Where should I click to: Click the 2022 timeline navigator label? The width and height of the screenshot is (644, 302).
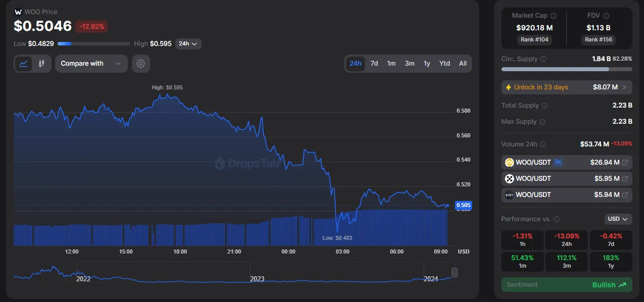(x=83, y=279)
